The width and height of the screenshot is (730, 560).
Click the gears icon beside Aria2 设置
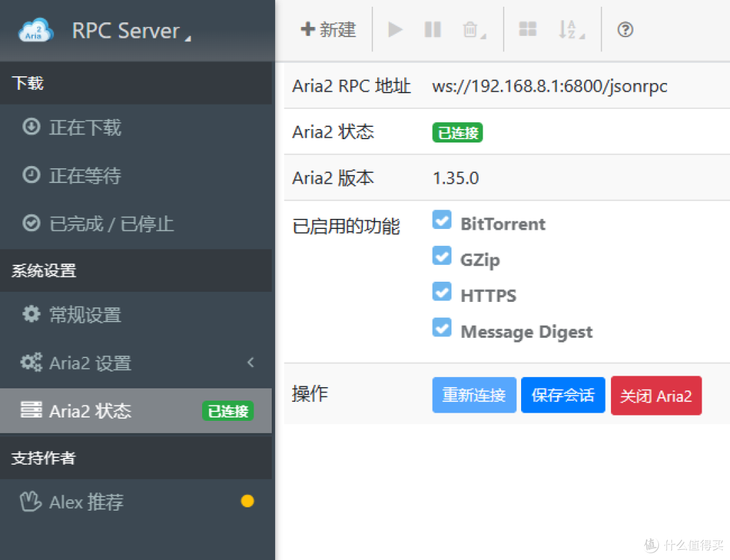click(x=31, y=362)
